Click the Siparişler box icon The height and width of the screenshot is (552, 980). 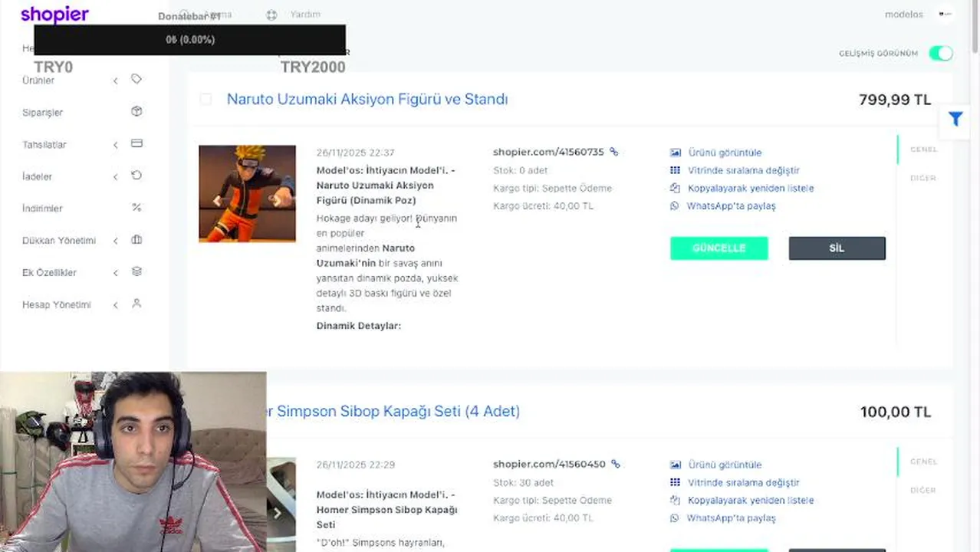point(136,111)
